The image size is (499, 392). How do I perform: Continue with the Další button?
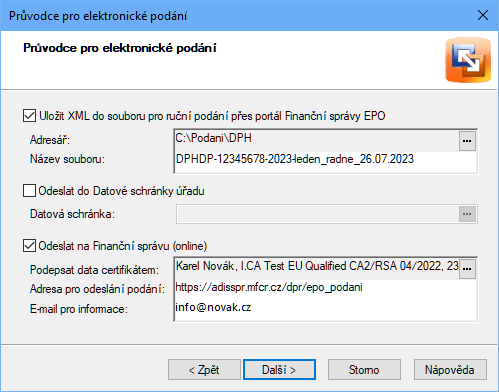279,370
